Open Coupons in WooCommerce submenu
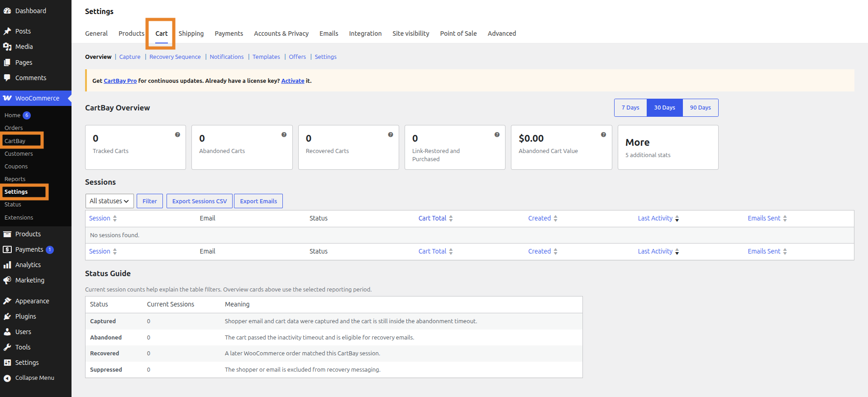868x397 pixels. [x=16, y=167]
